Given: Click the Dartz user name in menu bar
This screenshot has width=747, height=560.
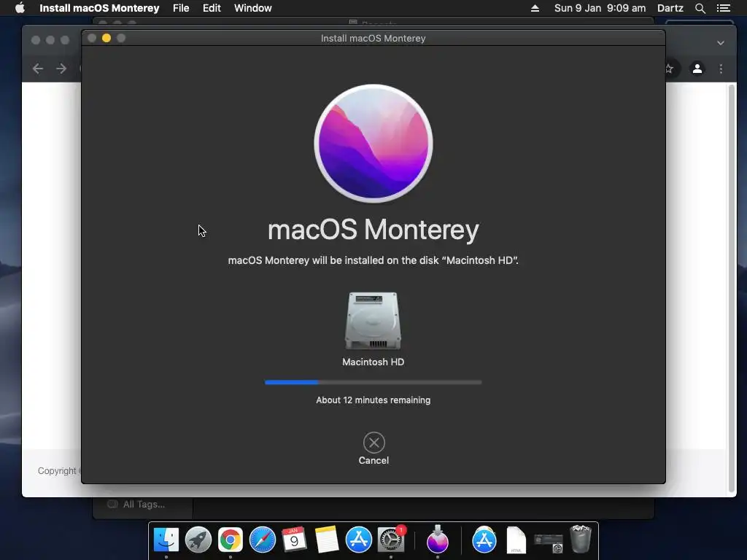Looking at the screenshot, I should [x=670, y=8].
